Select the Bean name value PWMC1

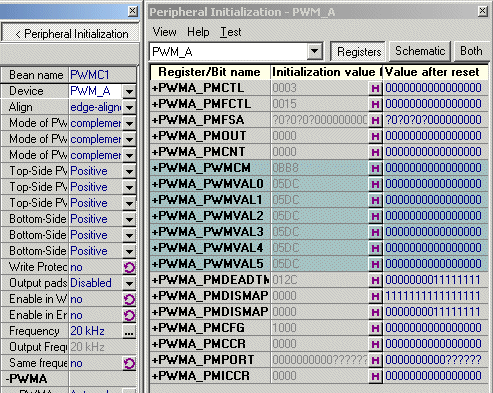click(90, 75)
